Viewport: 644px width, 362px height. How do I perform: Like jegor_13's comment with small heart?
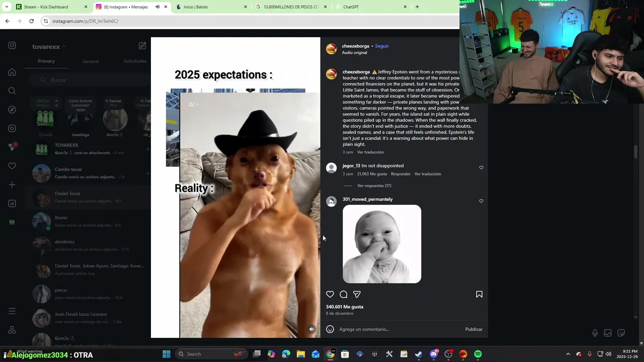click(481, 167)
